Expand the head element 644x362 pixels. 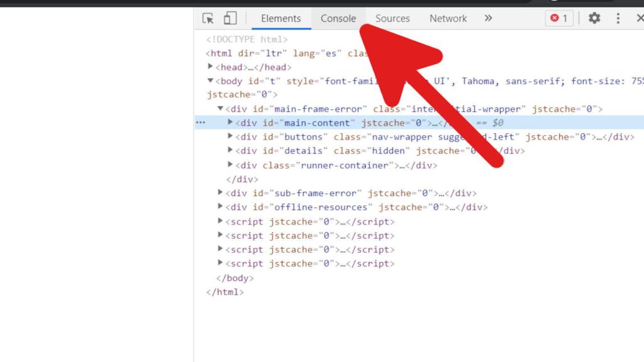pyautogui.click(x=210, y=67)
